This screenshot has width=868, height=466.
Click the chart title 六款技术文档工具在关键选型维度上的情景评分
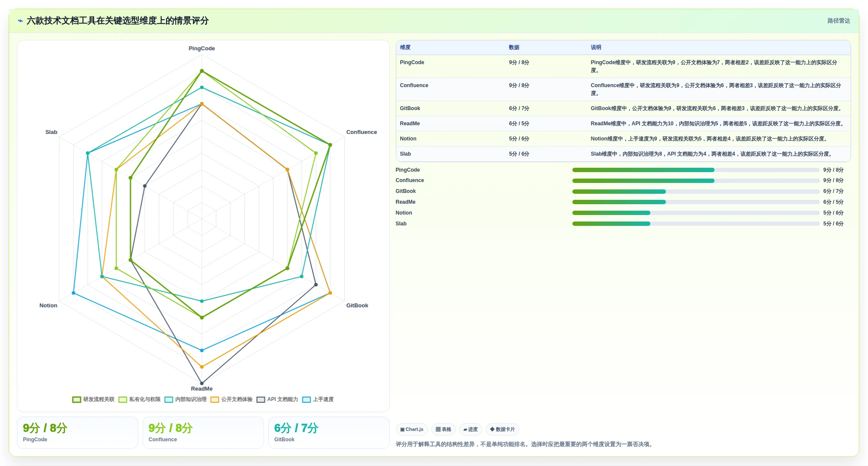(x=117, y=21)
